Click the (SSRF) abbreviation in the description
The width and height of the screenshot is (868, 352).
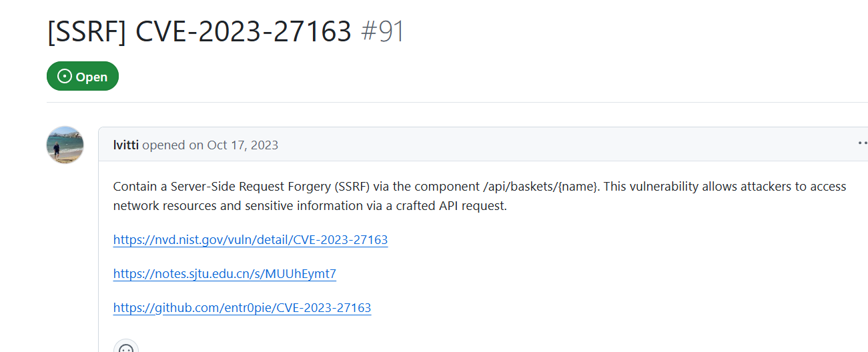[x=356, y=186]
